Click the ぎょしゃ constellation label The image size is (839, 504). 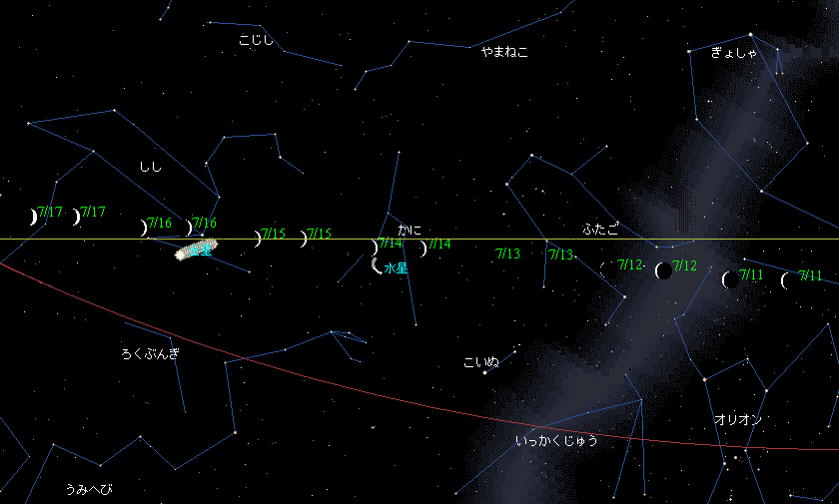pos(734,54)
